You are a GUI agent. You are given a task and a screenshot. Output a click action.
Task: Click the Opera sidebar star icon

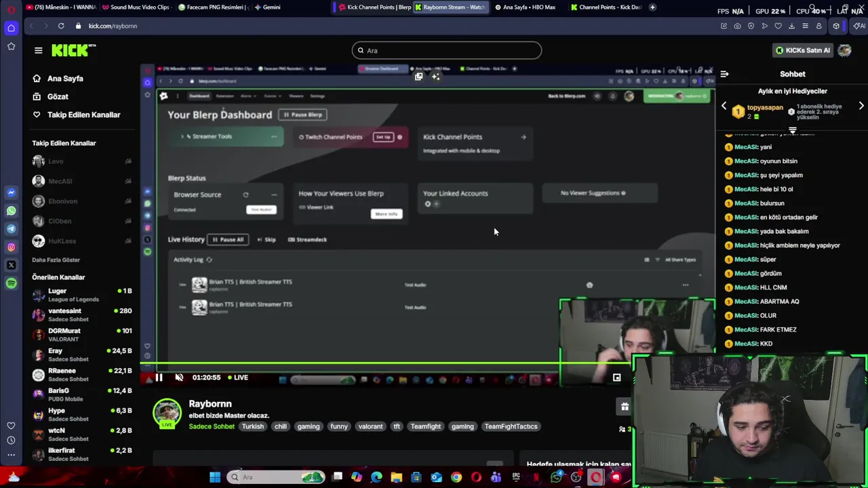click(11, 46)
